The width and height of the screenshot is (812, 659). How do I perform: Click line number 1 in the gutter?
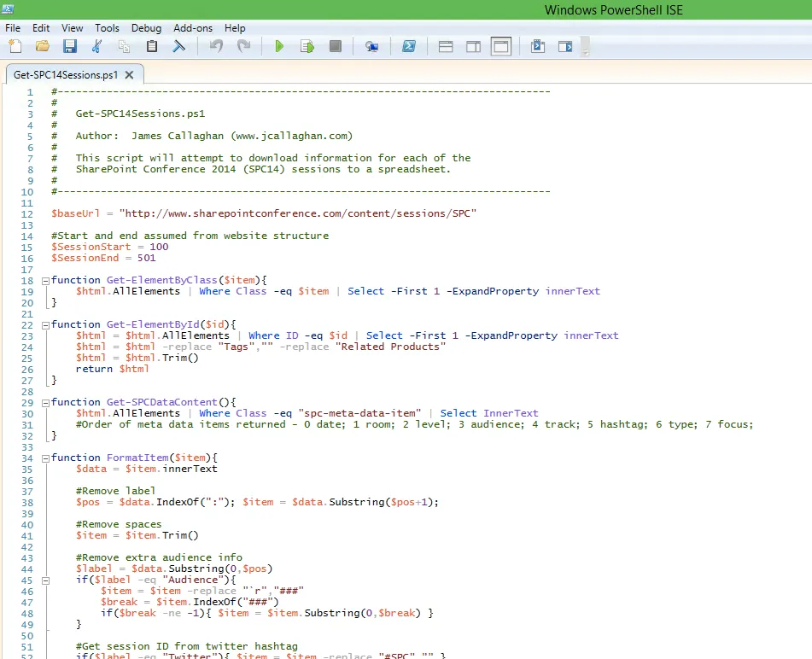click(30, 92)
